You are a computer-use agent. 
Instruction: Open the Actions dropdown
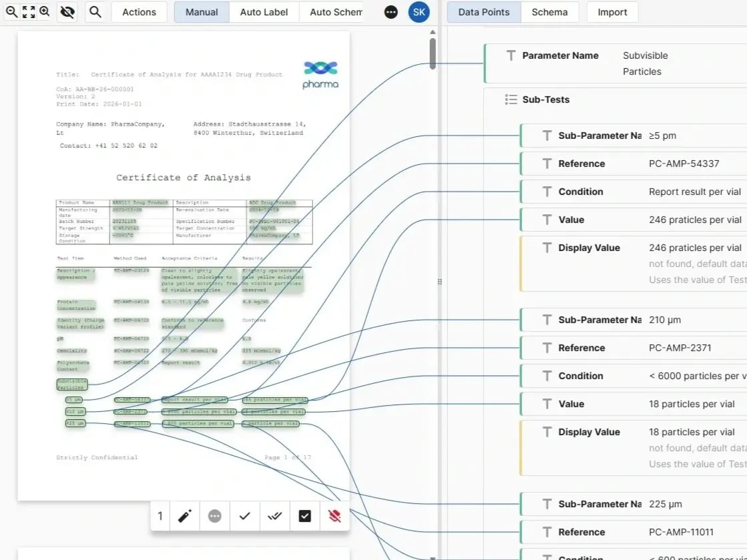tap(139, 12)
